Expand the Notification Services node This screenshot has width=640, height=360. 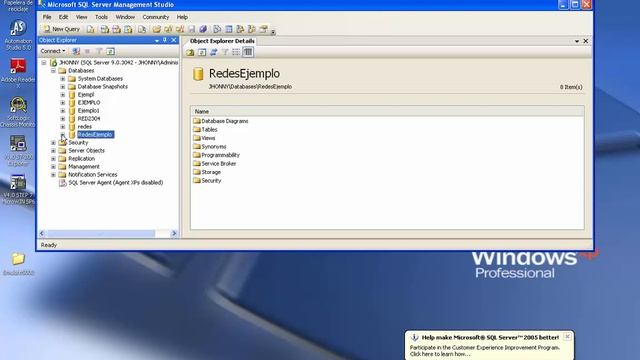pyautogui.click(x=53, y=175)
